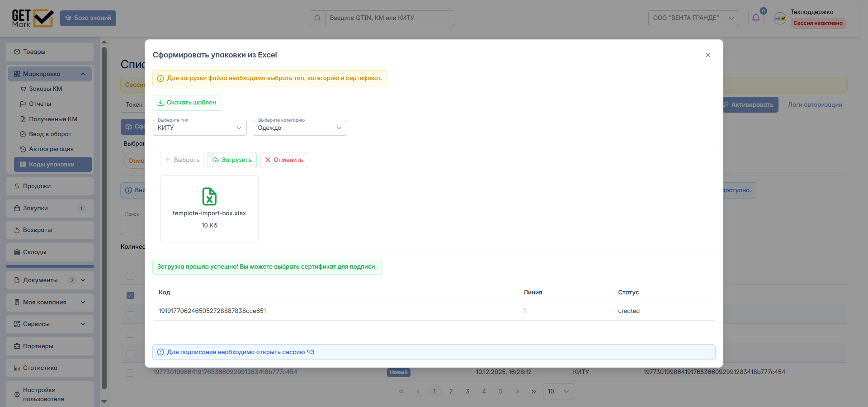Uncheck the checked row checkbox in the background list
The width and height of the screenshot is (868, 407).
(x=130, y=295)
